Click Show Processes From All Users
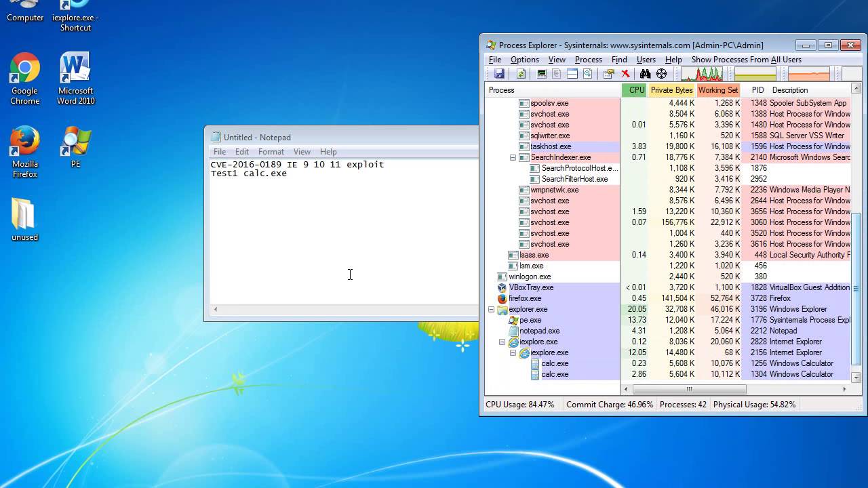 pos(747,60)
